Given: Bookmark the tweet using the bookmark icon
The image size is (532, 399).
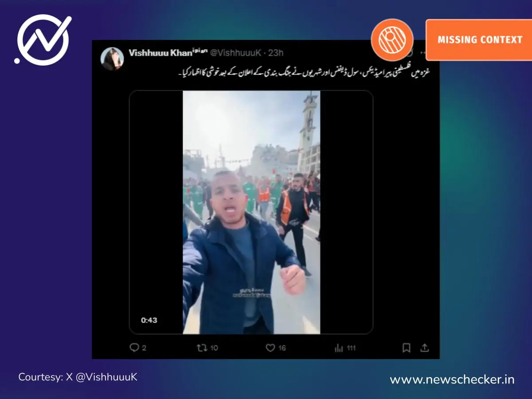Looking at the screenshot, I should (x=406, y=348).
